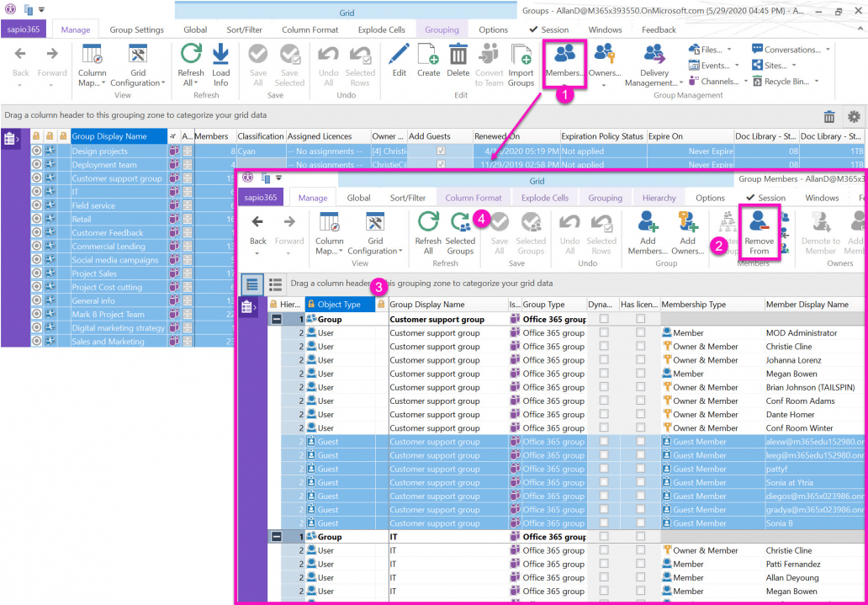
Task: Toggle Add Guests checkbox for Design projects
Action: point(442,151)
